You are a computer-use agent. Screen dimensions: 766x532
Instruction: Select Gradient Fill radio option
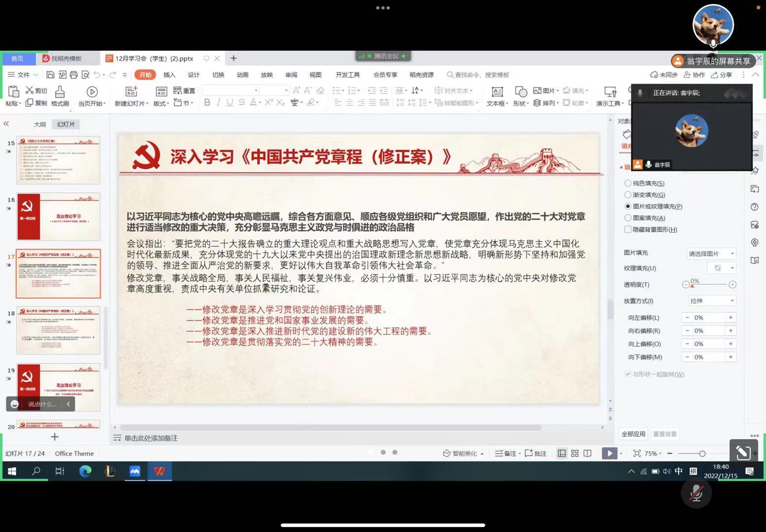(627, 195)
